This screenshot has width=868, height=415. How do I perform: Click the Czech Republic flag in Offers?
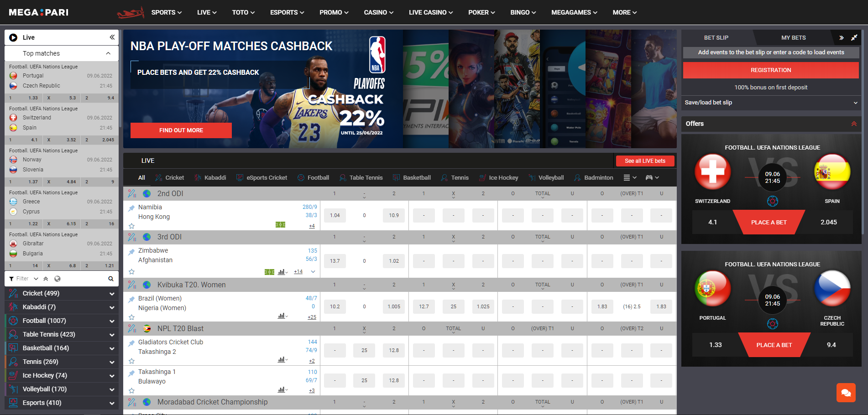coord(832,289)
